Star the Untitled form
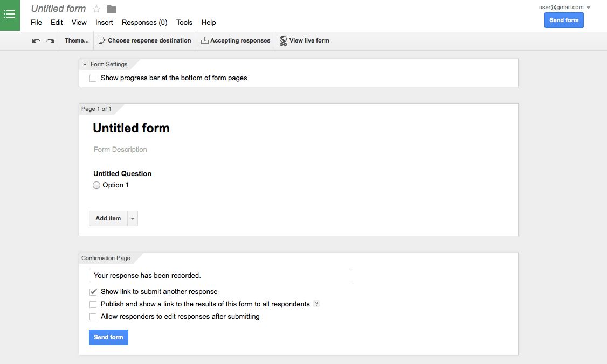The image size is (607, 364). 96,9
